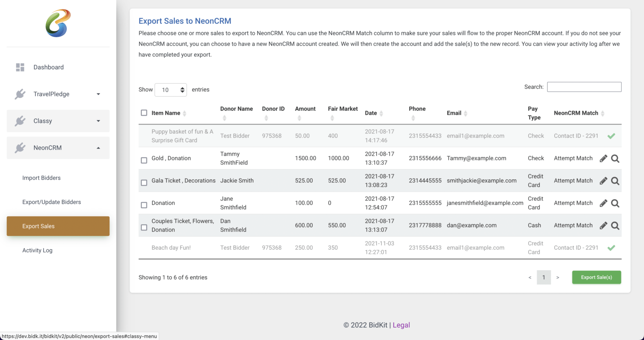Click the dan@example.com email cell

coord(472,225)
